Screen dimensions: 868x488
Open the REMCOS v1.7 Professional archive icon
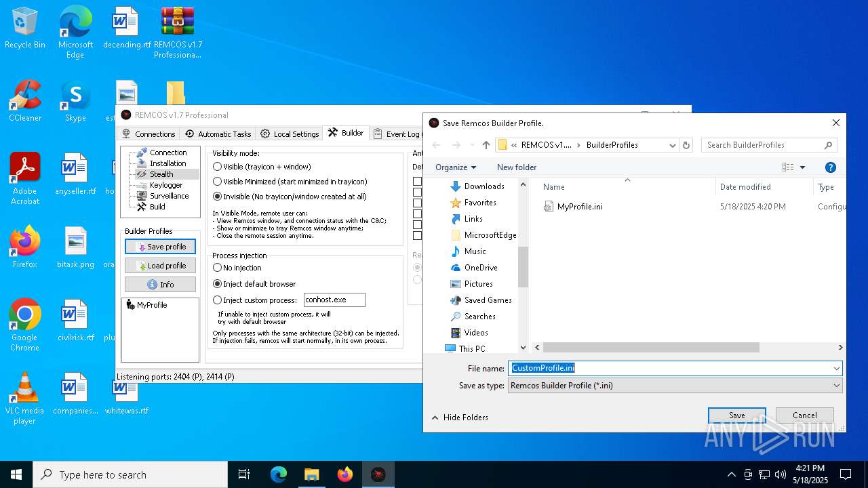coord(178,33)
